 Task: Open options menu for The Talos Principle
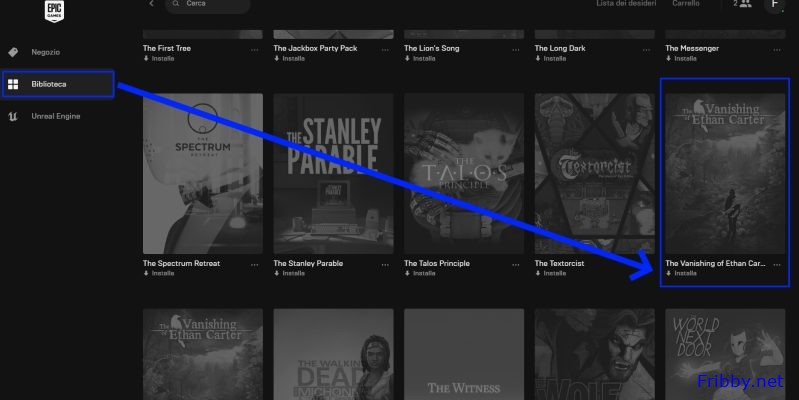(516, 264)
